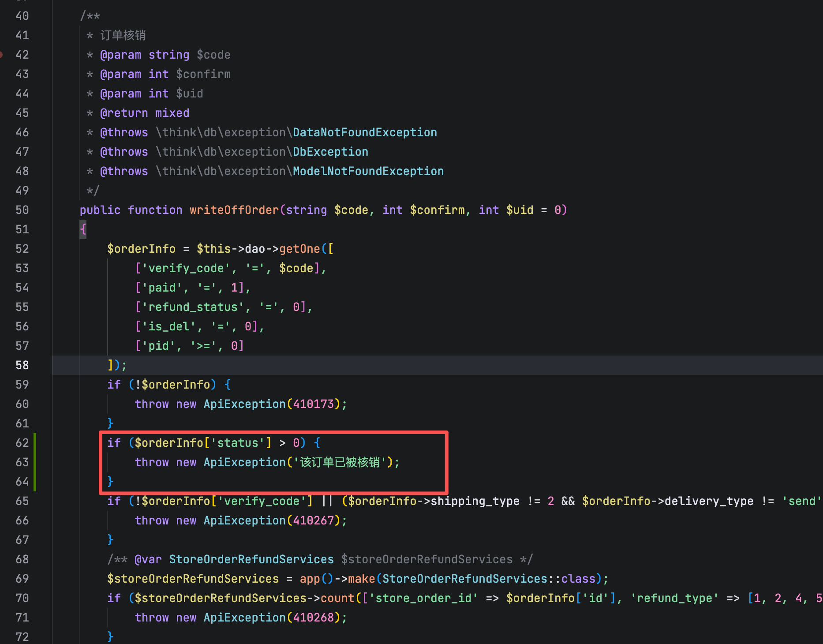Click the public keyword
Screen dimensions: 823x644
[x=100, y=210]
